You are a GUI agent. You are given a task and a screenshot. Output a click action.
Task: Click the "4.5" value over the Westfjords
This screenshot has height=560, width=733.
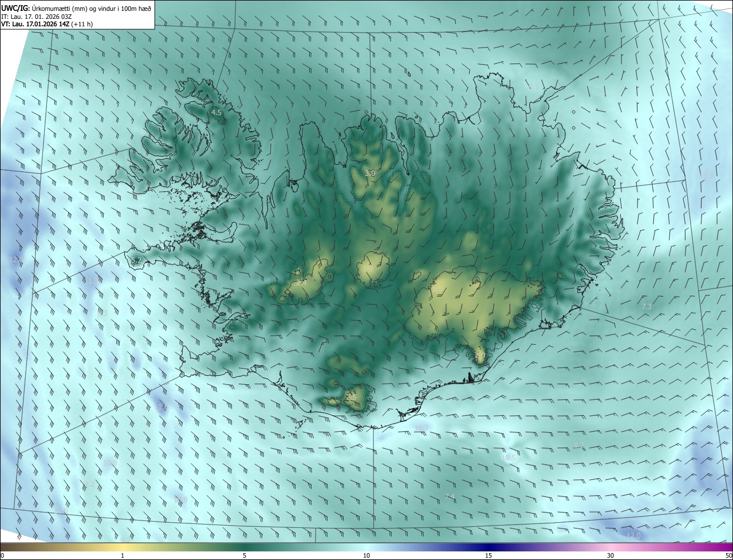(x=216, y=113)
